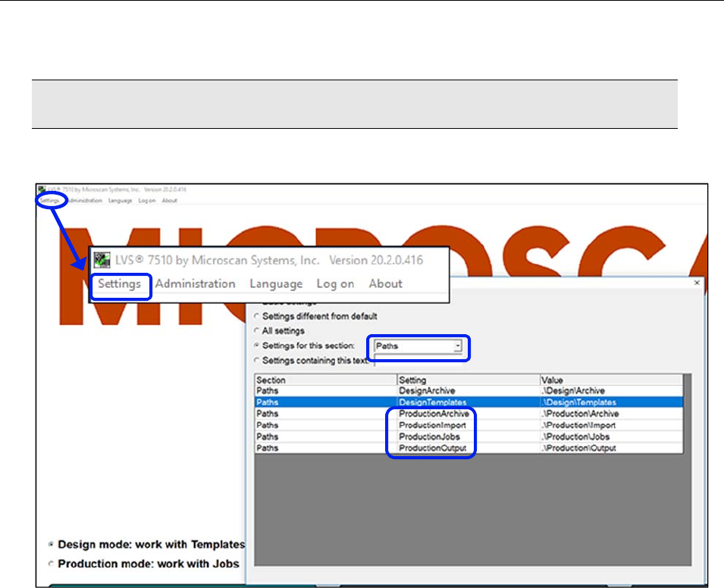
Task: Select the DesignTemplates setting cell
Action: click(x=469, y=402)
